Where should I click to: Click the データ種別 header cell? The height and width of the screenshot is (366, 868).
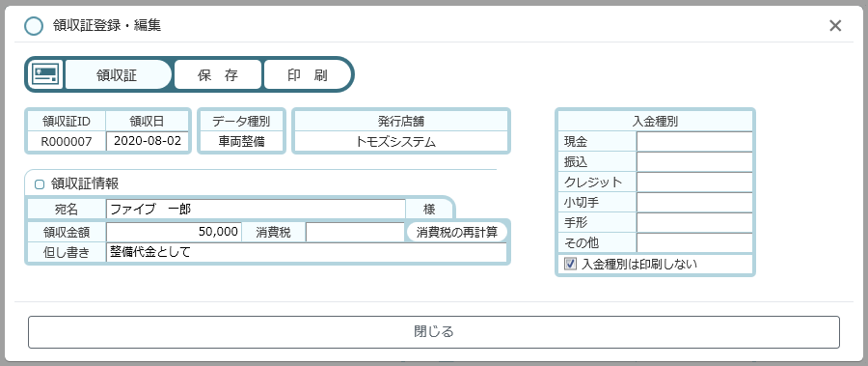tap(241, 121)
